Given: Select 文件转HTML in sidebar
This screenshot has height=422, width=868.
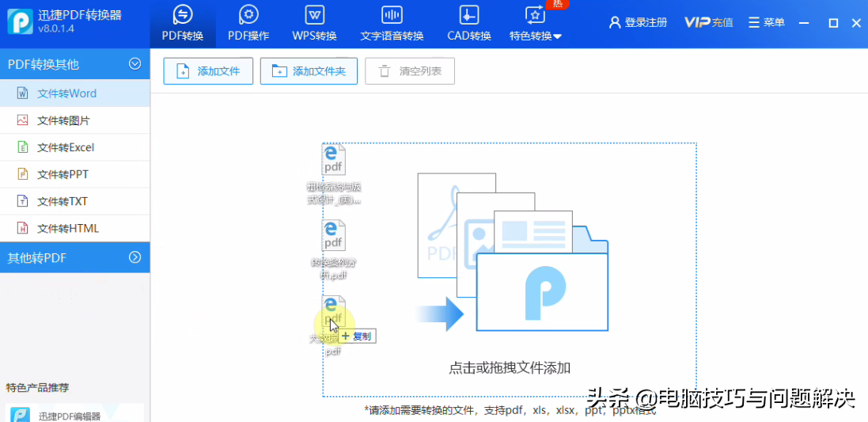Looking at the screenshot, I should (x=74, y=228).
